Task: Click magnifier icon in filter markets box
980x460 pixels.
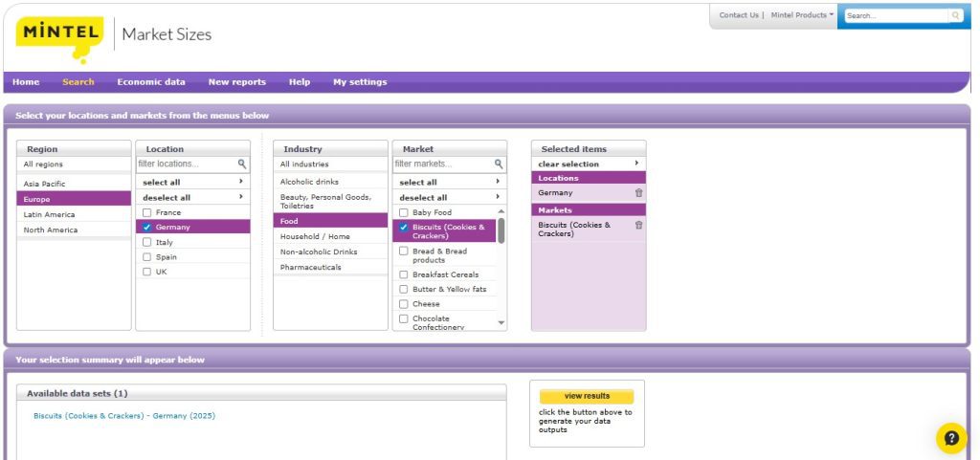Action: (x=499, y=164)
